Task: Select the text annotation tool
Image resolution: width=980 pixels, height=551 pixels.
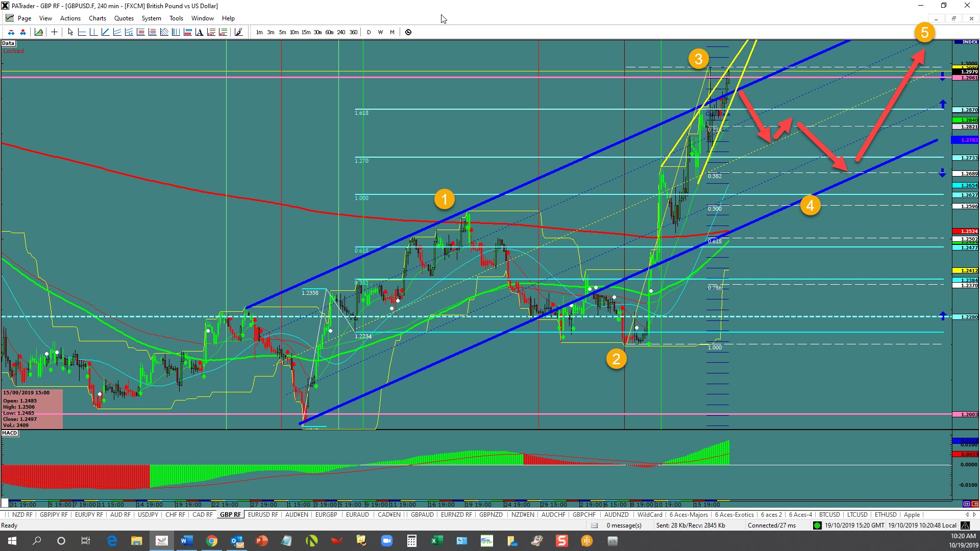Action: 199,32
